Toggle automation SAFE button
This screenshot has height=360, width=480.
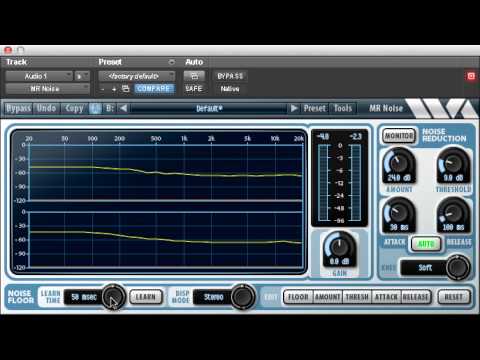(194, 89)
